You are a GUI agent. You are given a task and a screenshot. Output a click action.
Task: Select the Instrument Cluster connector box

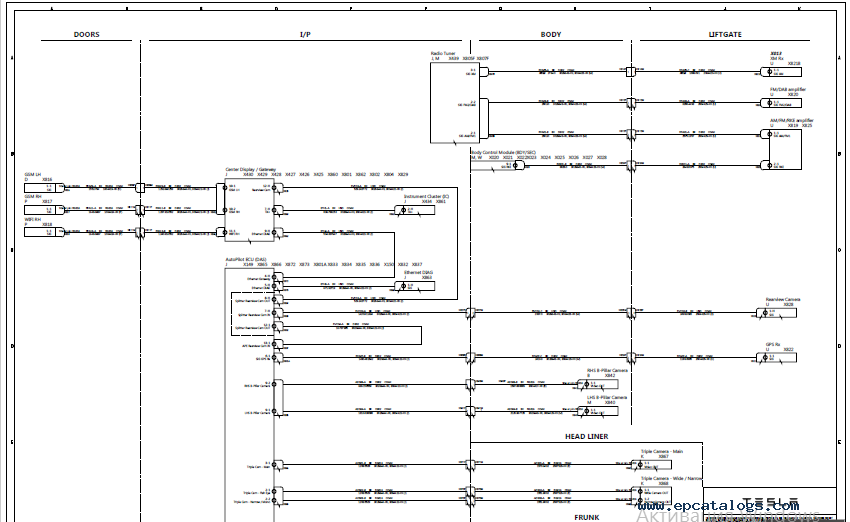click(x=414, y=210)
